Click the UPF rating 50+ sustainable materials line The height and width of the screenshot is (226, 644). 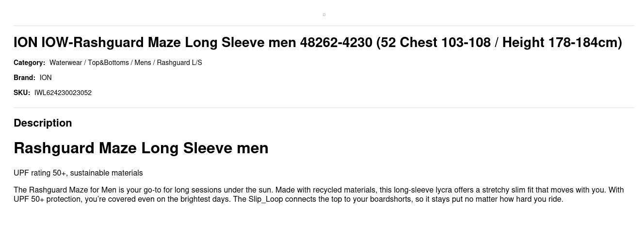(x=78, y=173)
